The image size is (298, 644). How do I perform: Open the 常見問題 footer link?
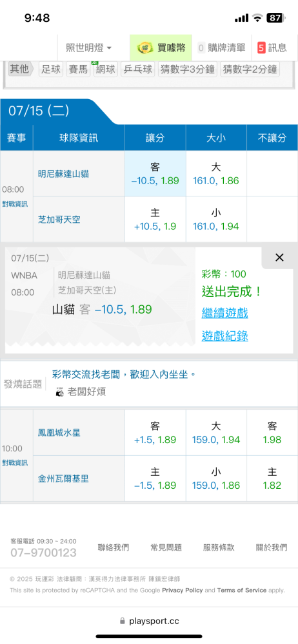pyautogui.click(x=166, y=547)
